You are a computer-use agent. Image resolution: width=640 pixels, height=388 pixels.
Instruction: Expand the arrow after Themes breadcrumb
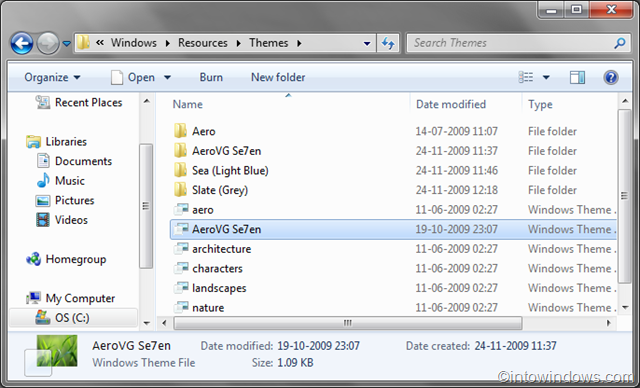tap(299, 43)
